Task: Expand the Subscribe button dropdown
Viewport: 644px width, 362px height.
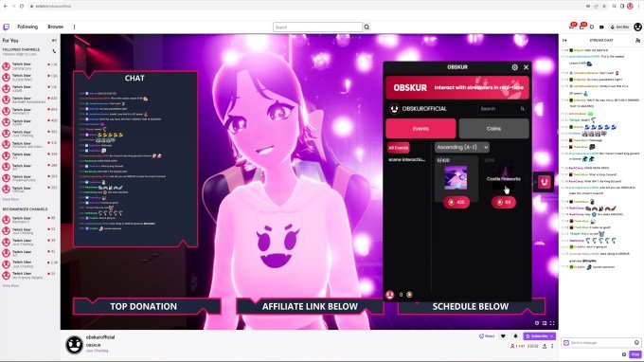Action: [551, 336]
